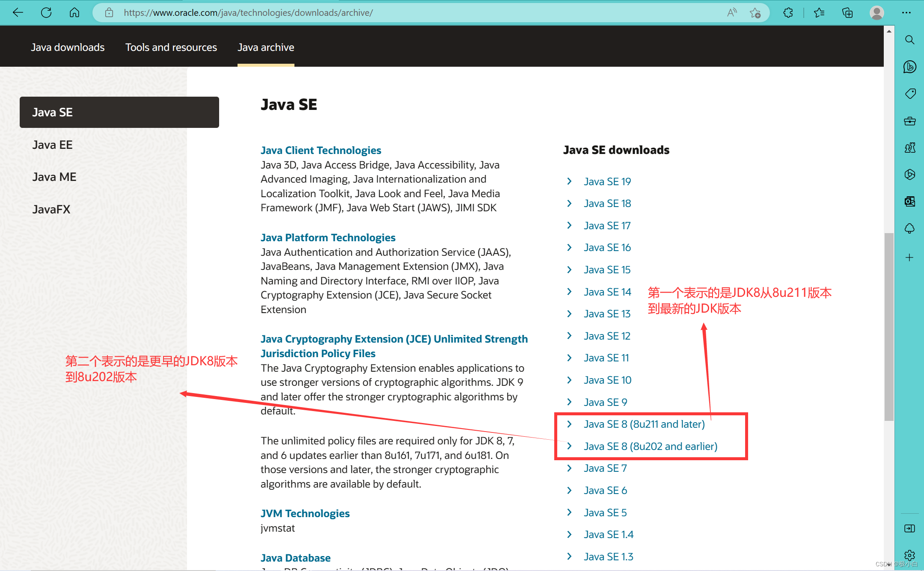
Task: Expand the Java SE 18 chevron
Action: 569,204
